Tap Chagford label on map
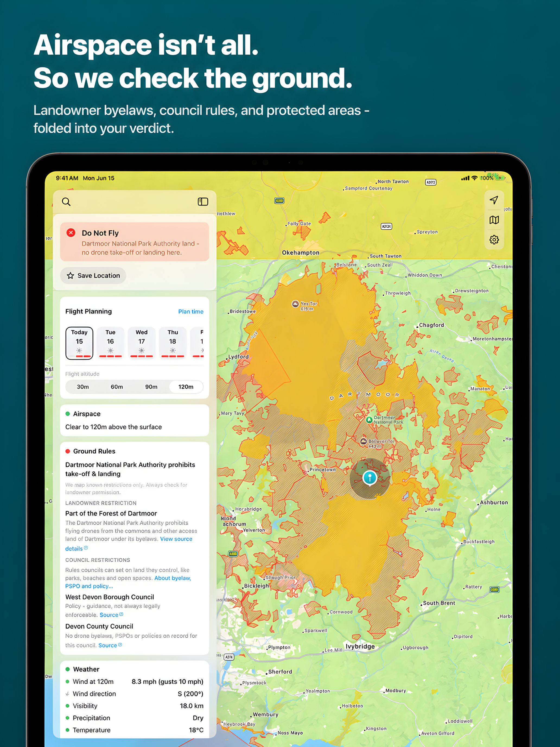 click(x=431, y=325)
